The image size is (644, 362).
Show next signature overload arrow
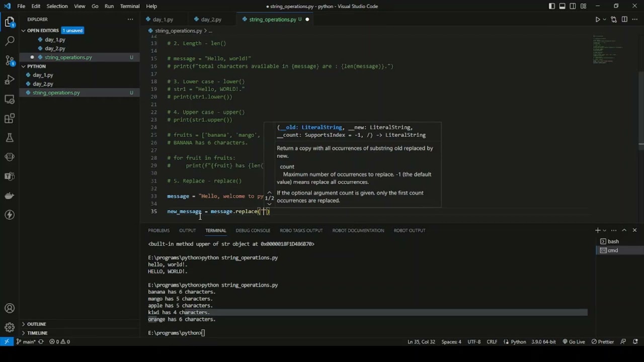tap(269, 204)
